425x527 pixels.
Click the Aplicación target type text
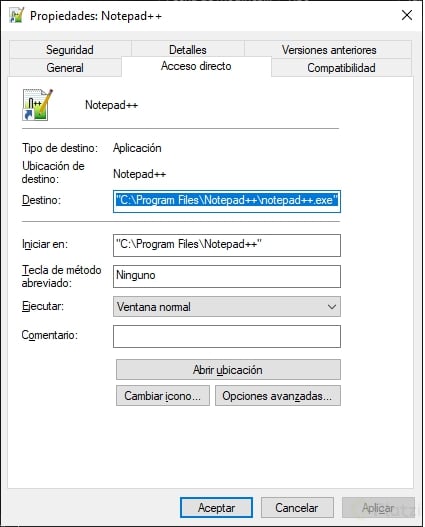137,148
